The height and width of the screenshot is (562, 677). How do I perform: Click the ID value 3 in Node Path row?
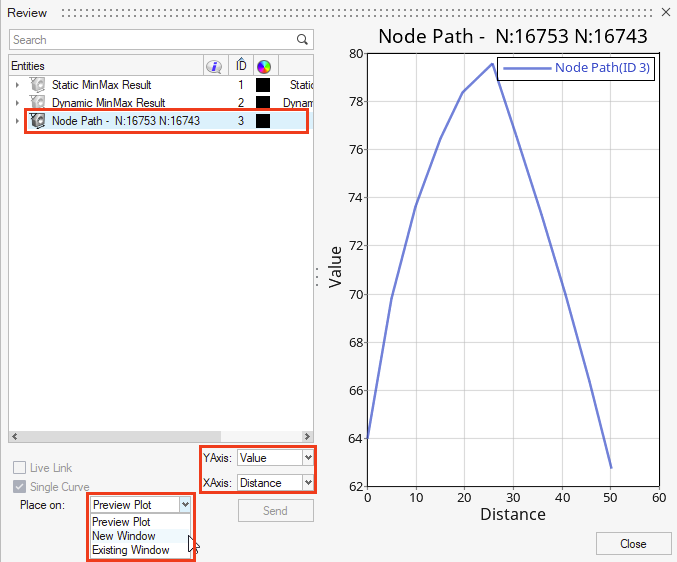(241, 121)
